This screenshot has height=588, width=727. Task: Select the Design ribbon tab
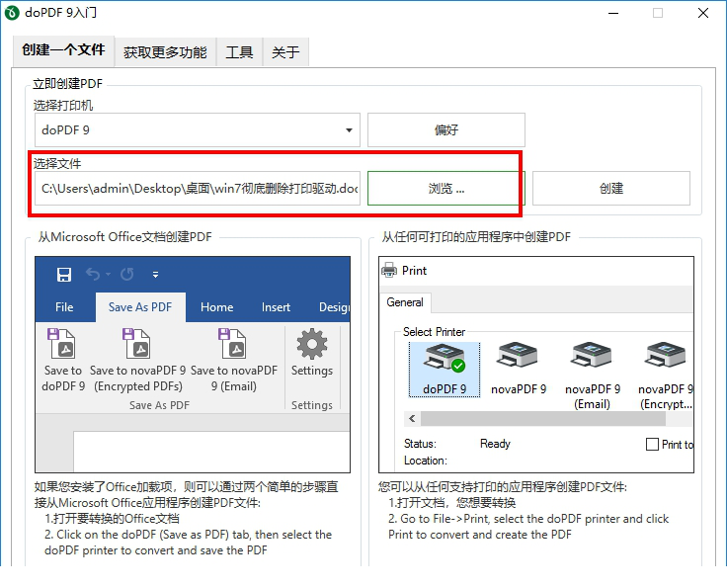tap(334, 307)
